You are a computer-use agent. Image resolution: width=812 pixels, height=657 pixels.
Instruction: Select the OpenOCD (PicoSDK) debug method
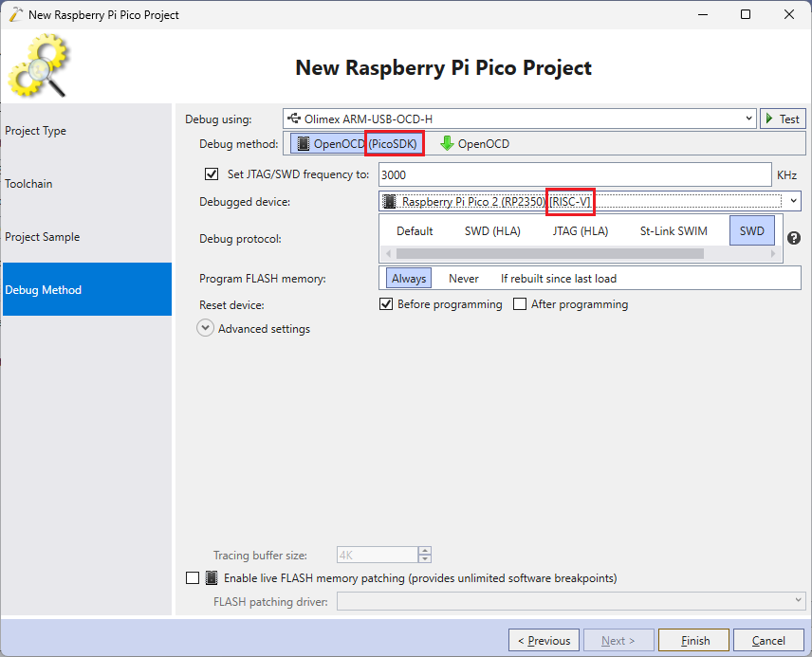357,144
